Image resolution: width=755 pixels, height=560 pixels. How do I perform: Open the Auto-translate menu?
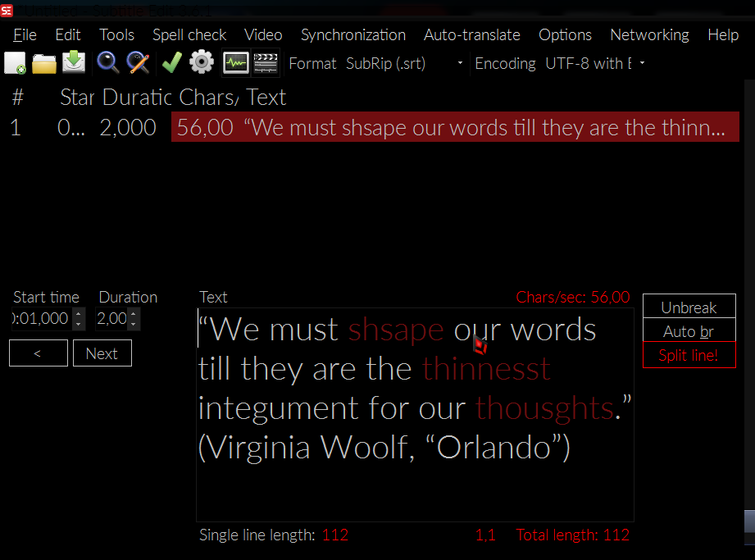click(472, 34)
